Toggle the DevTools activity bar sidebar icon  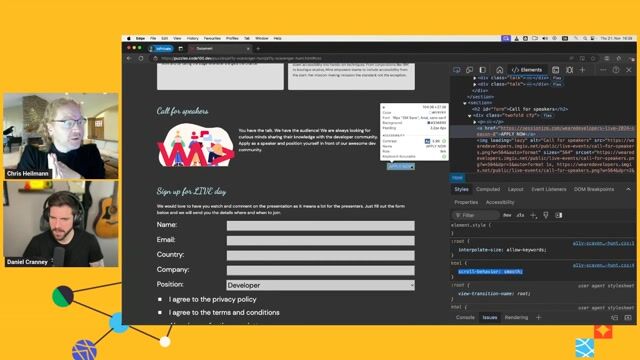tap(482, 70)
